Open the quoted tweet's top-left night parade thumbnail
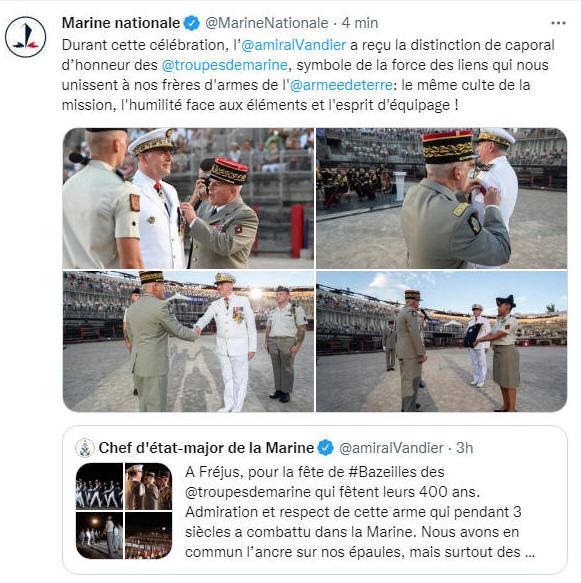This screenshot has width=581, height=583. [99, 486]
